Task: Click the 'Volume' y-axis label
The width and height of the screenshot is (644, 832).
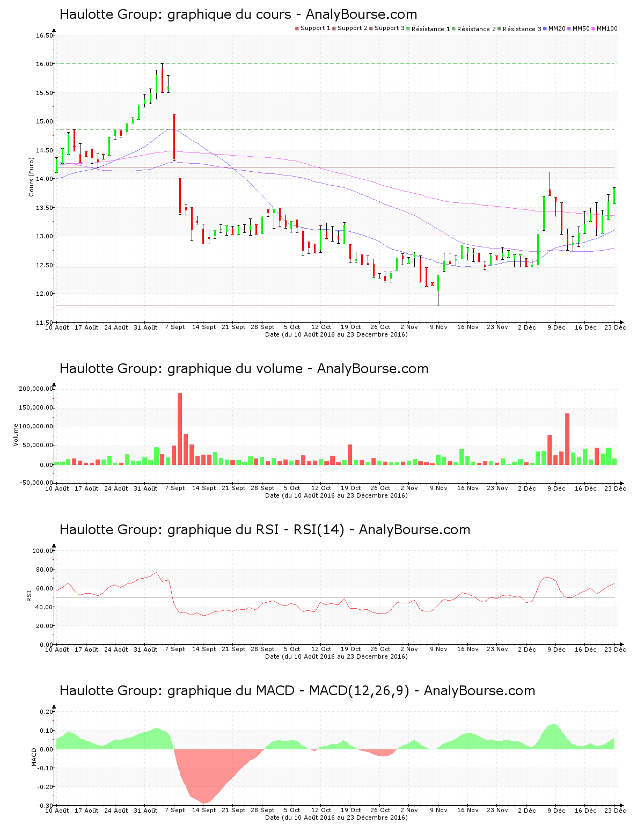Action: (16, 435)
